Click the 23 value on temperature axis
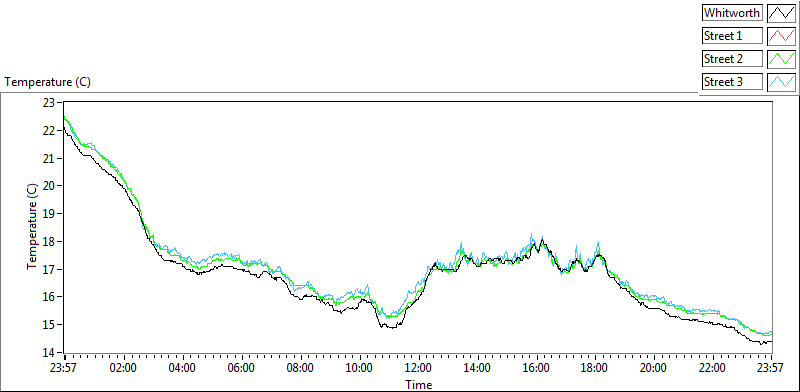Screen dimensions: 800x392 point(48,103)
